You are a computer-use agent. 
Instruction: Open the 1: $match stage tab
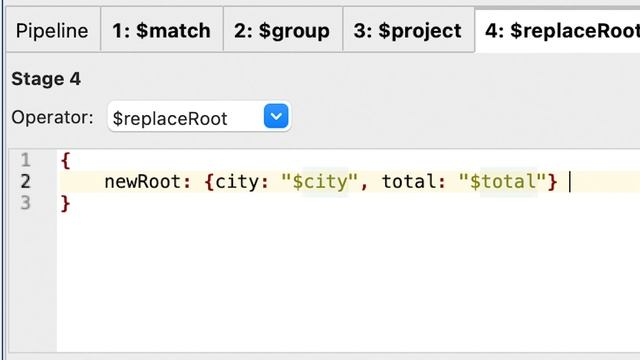(162, 31)
